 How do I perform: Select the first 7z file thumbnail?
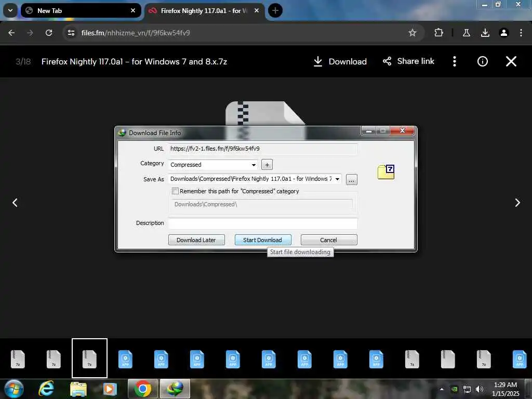pos(18,359)
